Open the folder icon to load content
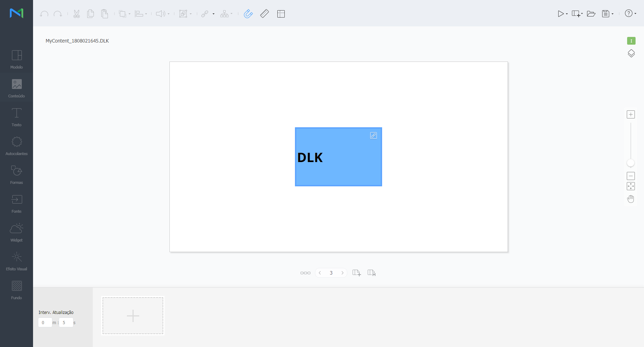The width and height of the screenshot is (644, 347). 591,14
